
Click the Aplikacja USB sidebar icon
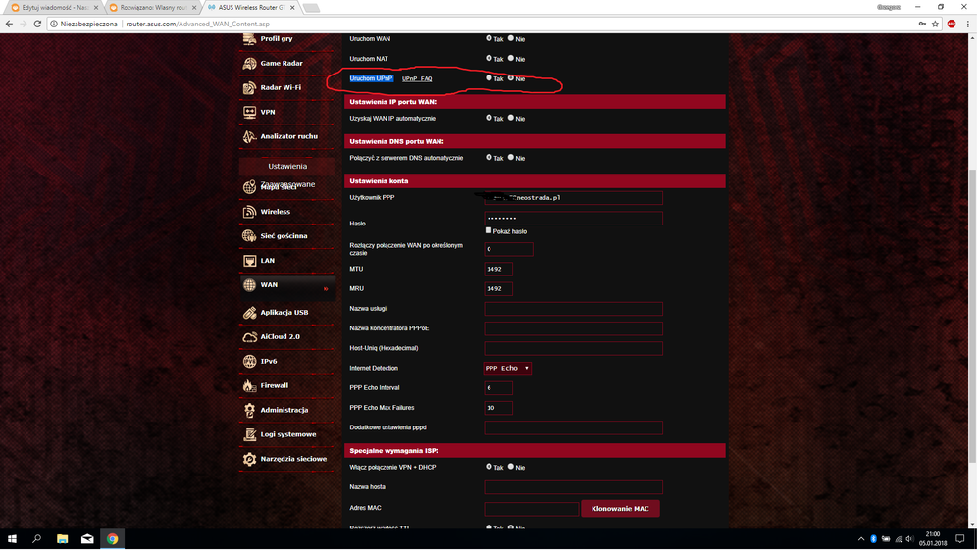pyautogui.click(x=250, y=313)
